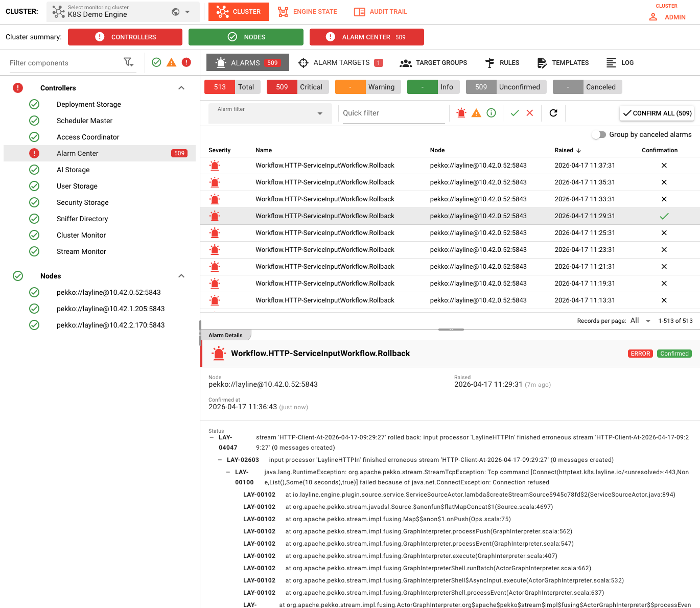Collapse the LAY-02603 status entry
This screenshot has height=608, width=700.
220,460
